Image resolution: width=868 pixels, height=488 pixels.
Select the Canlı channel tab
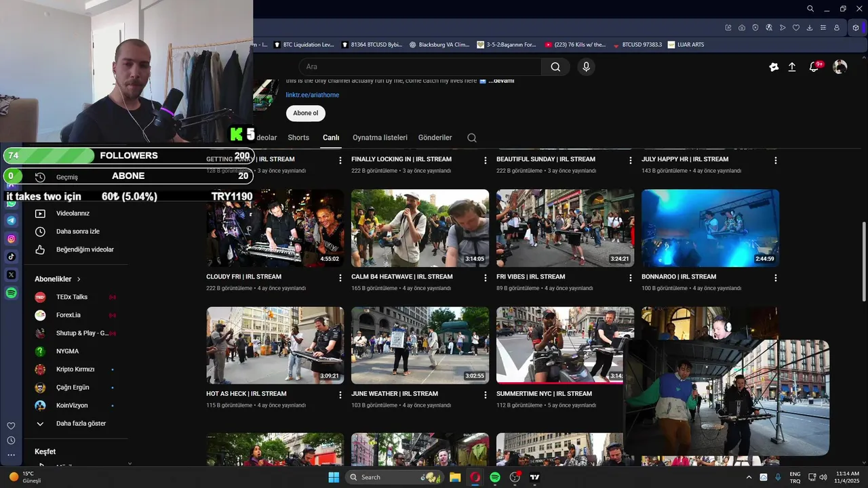(x=331, y=138)
